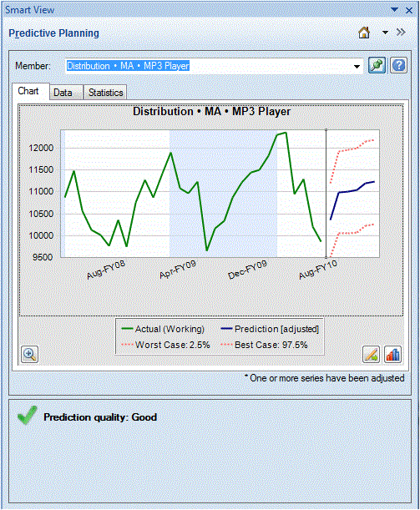Screen dimensions: 420x510
Task: Open help with the question mark icon
Action: pos(398,66)
